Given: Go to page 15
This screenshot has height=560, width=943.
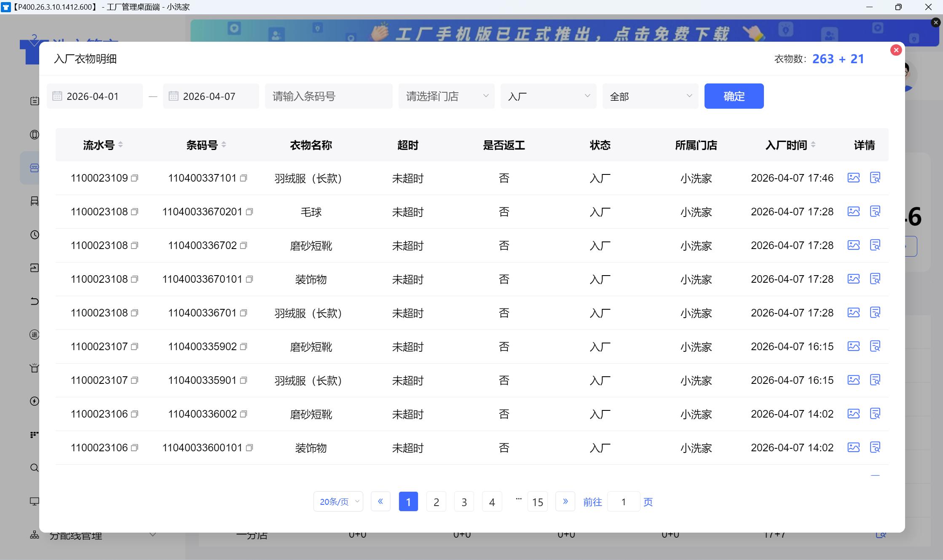Looking at the screenshot, I should click(x=537, y=501).
